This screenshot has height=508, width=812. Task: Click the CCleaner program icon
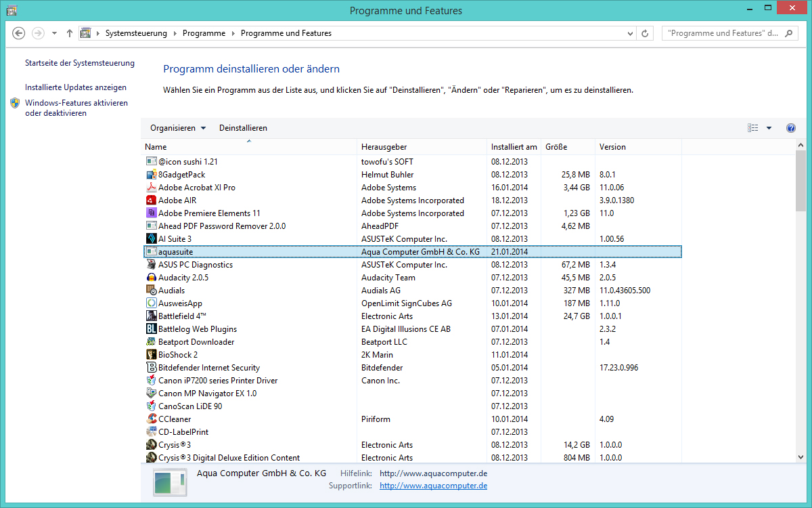tap(152, 419)
